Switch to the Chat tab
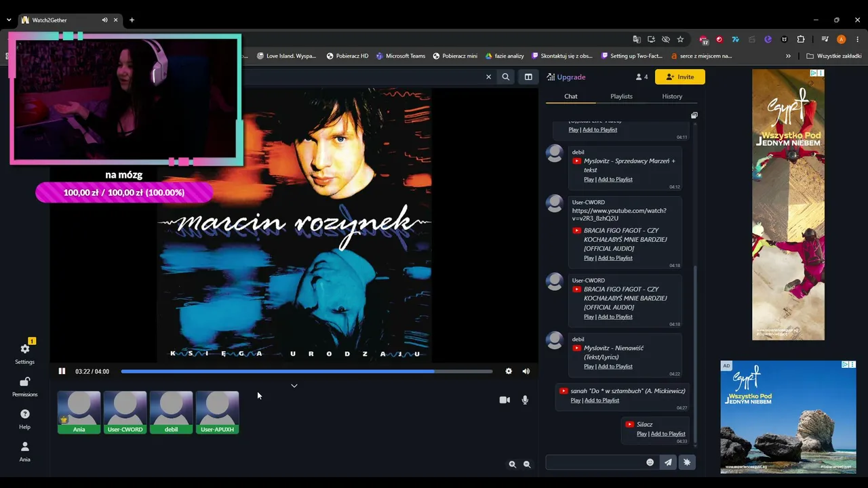Screen dimensions: 868x488 click(571, 96)
